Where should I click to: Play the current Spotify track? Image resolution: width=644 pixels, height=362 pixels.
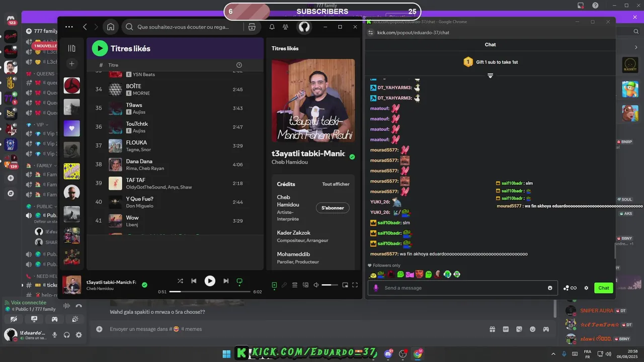[210, 281]
